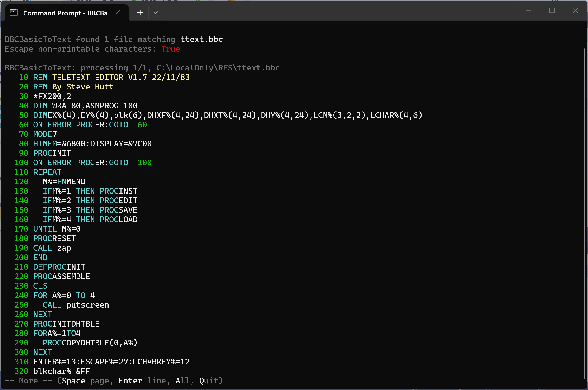Click line 190 CALL zap
588x390 pixels.
pos(43,248)
